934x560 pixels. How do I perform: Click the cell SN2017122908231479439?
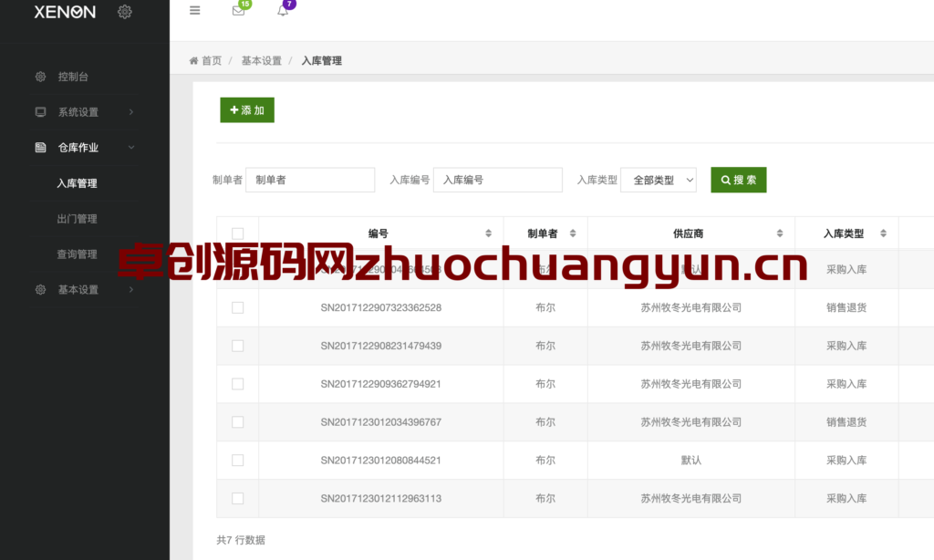pyautogui.click(x=381, y=346)
